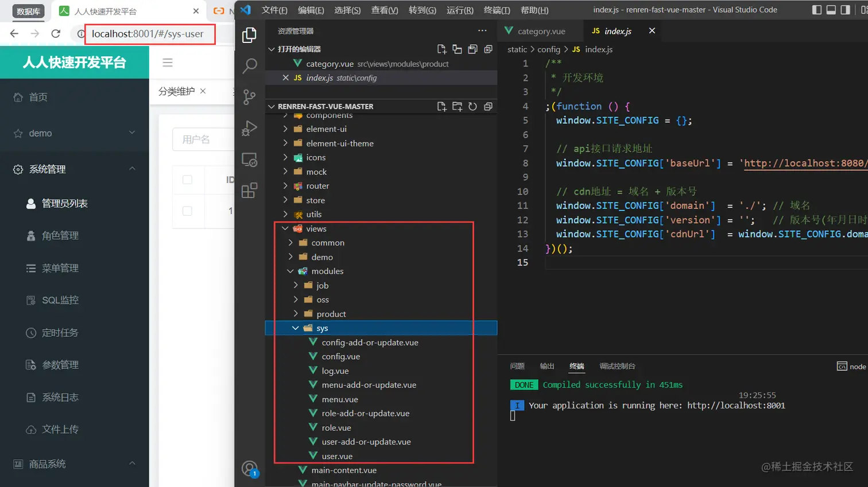Open the Search view in VS Code
This screenshot has height=487, width=868.
249,66
